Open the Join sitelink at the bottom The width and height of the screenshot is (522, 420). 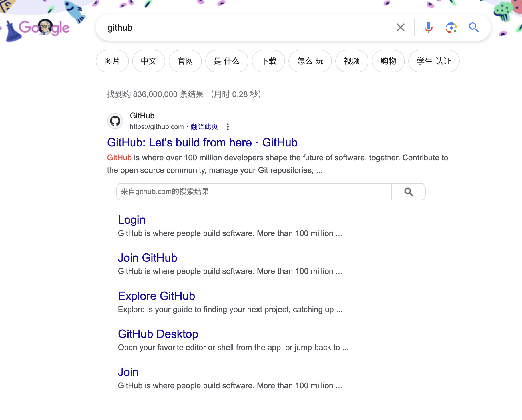point(128,372)
